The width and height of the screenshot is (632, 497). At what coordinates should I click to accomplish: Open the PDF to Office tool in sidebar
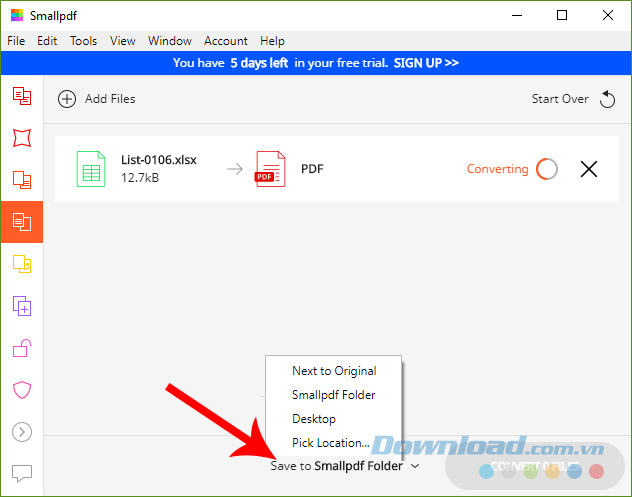(x=22, y=96)
